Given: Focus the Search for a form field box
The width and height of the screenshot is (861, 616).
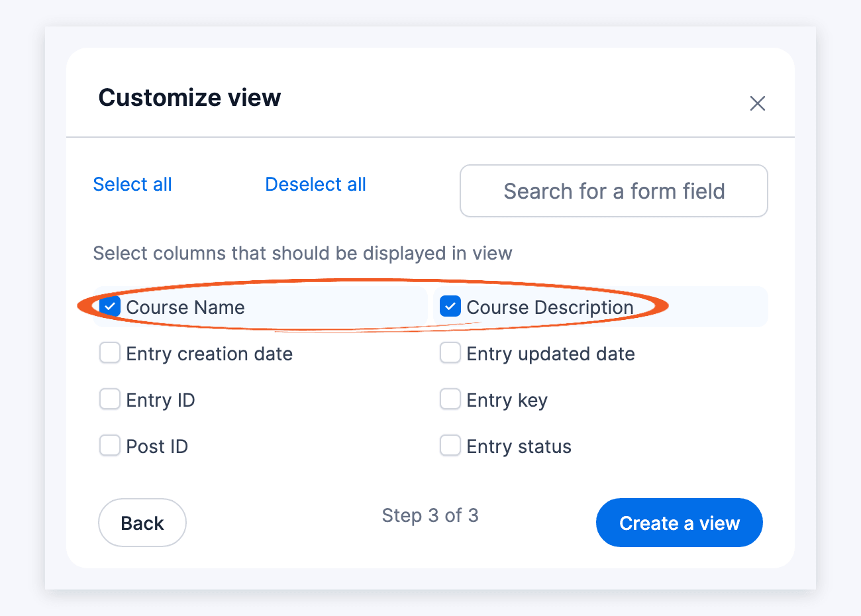Looking at the screenshot, I should pos(614,191).
